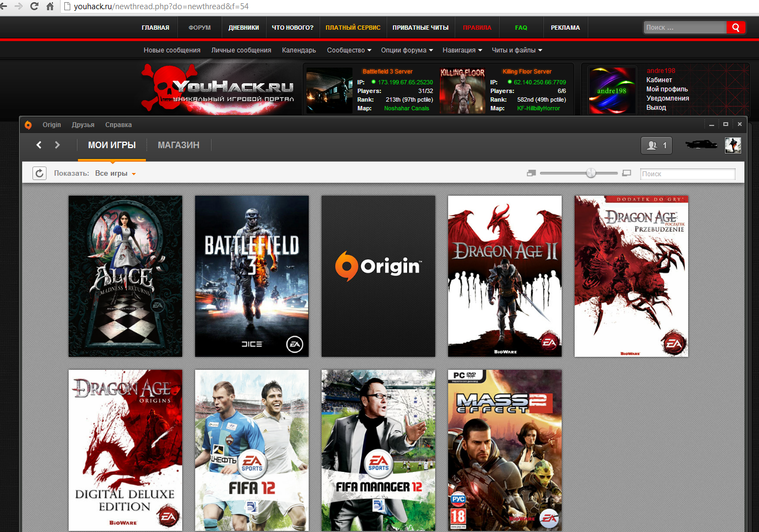Click the Killing Floor Server title link
Screen dimensions: 759x532
click(x=527, y=71)
